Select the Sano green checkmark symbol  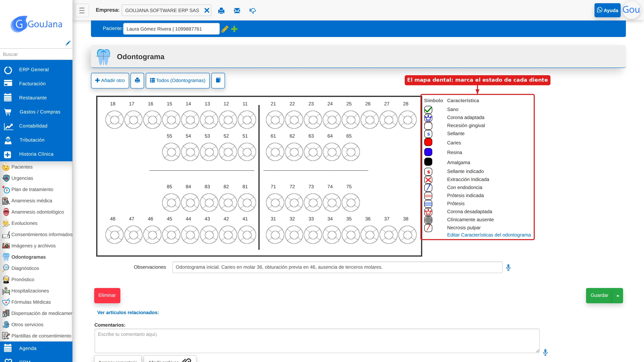[x=428, y=110]
